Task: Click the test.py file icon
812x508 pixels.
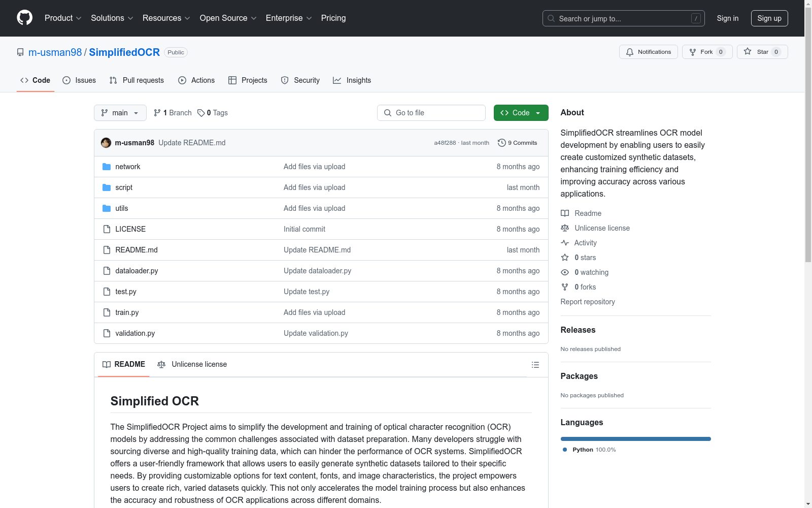Action: [x=107, y=292]
